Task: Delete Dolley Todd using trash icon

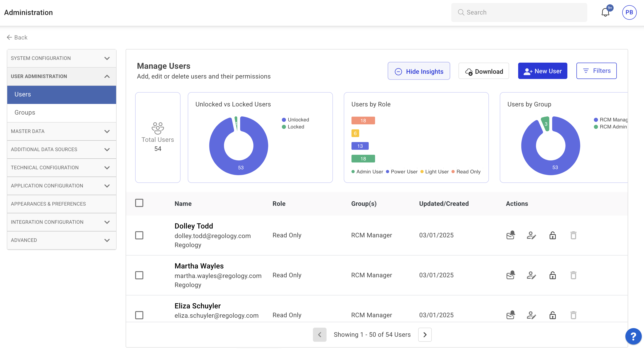Action: (573, 235)
